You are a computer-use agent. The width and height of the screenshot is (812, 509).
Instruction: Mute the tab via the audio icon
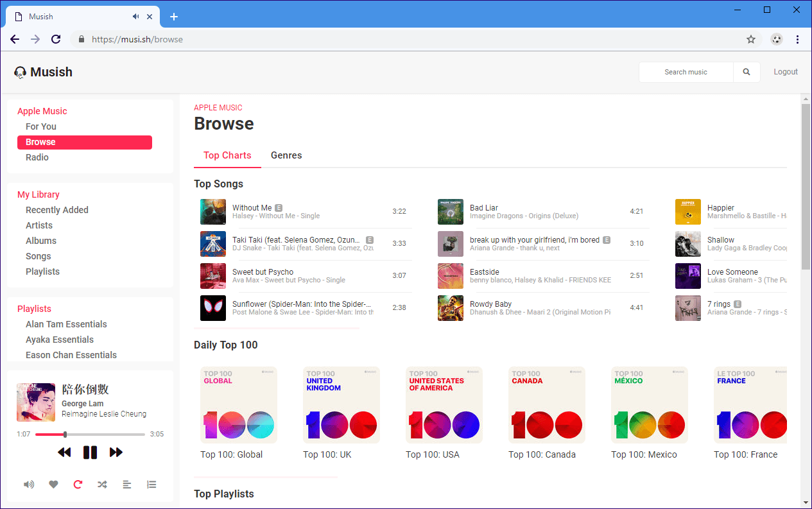coord(136,17)
